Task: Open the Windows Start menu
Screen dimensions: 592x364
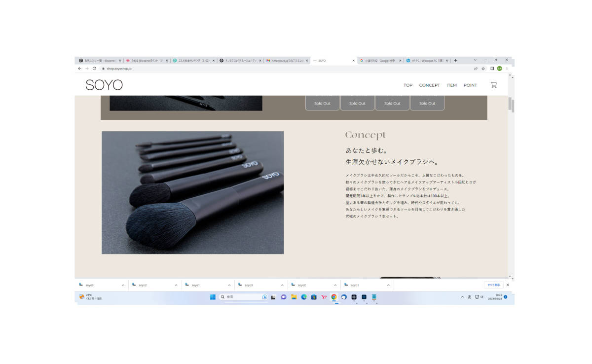Action: pyautogui.click(x=213, y=297)
